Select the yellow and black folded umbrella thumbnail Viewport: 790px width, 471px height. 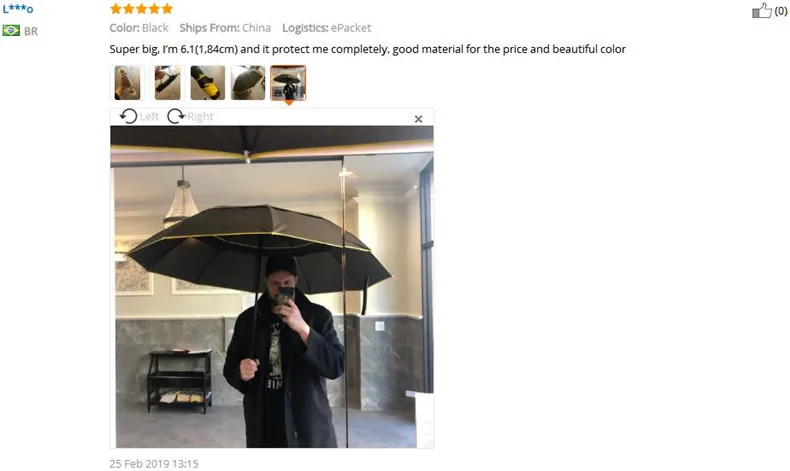tap(208, 83)
